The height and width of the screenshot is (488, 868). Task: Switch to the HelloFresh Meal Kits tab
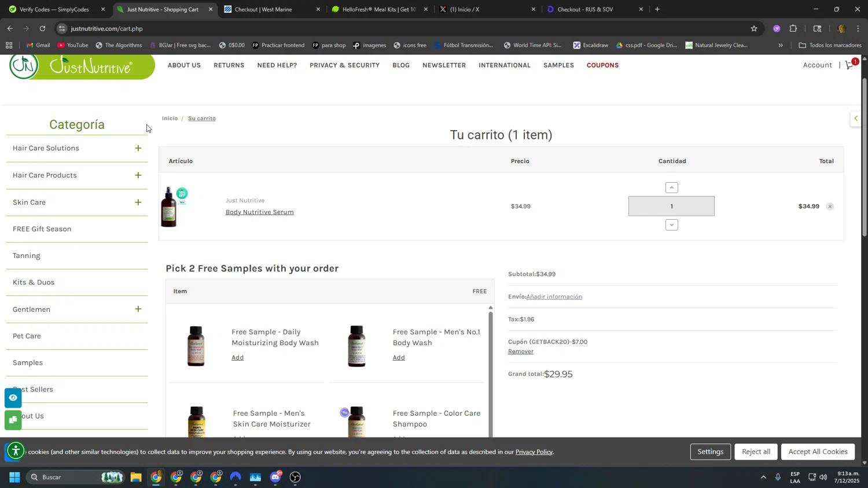click(x=379, y=9)
